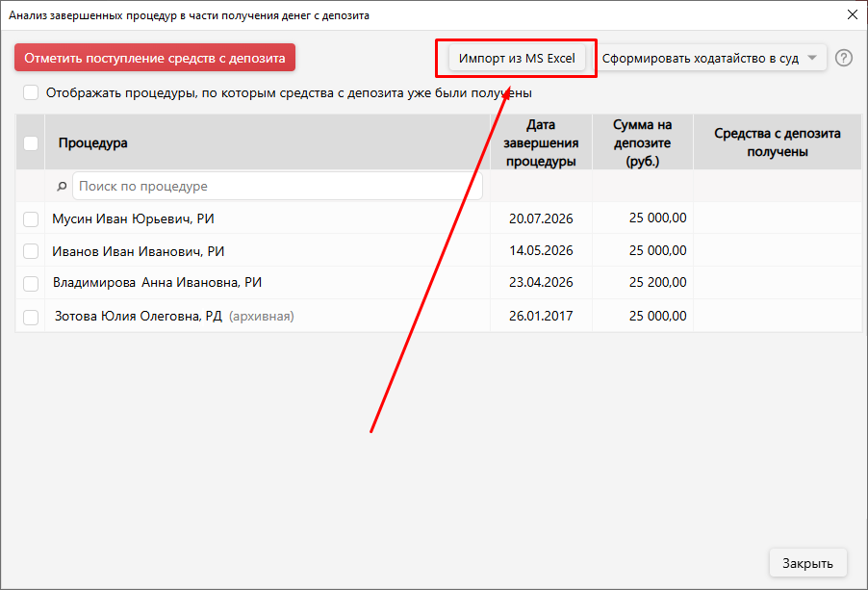
Task: Enable Отображать процедуры checkbox
Action: tap(31, 92)
